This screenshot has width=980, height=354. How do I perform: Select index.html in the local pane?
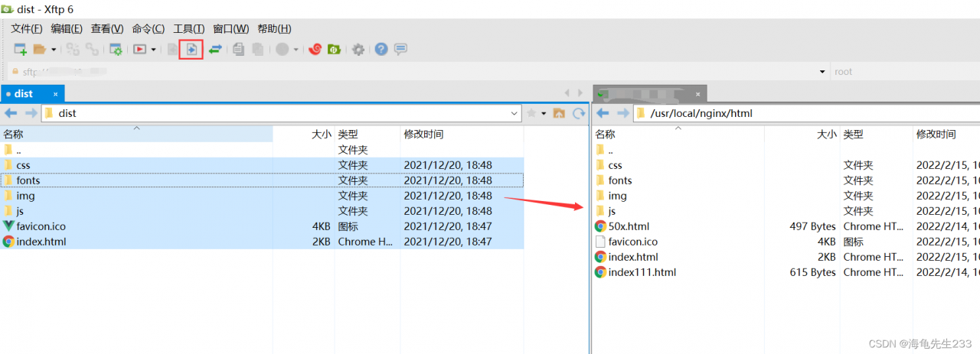click(262, 242)
